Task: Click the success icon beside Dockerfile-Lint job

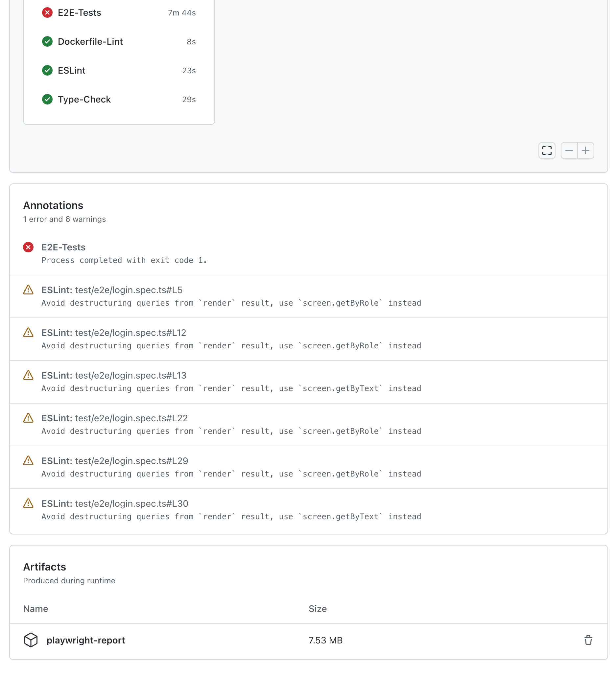Action: tap(47, 41)
